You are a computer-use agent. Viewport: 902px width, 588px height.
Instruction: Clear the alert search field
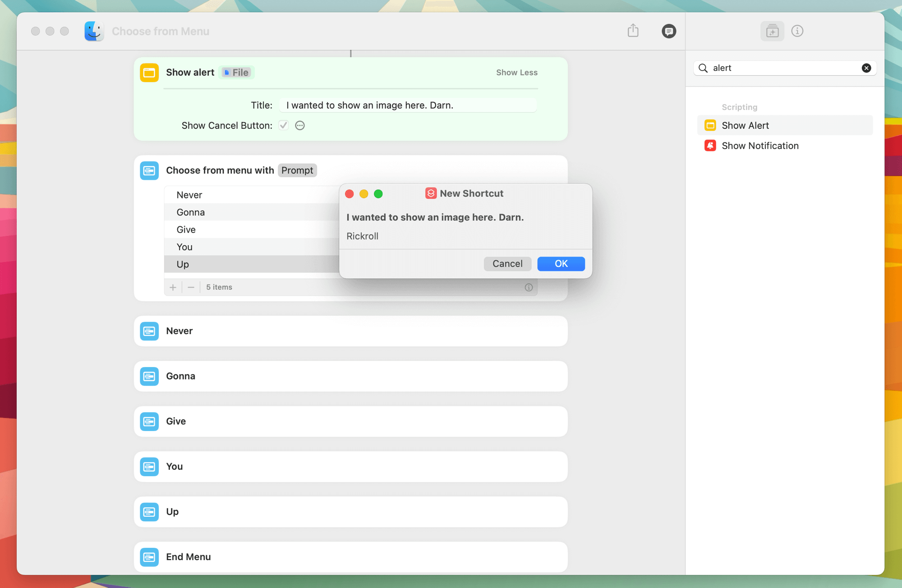[x=866, y=68]
